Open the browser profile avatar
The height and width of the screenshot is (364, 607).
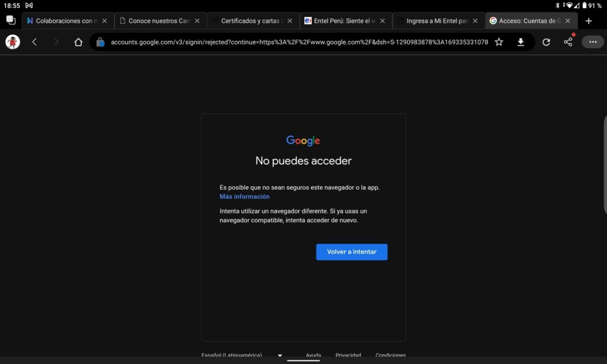click(12, 41)
